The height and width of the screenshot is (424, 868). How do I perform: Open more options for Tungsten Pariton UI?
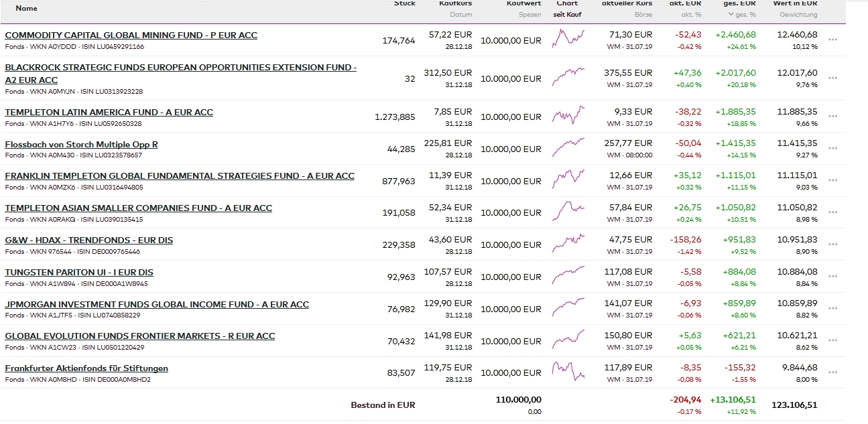[832, 277]
